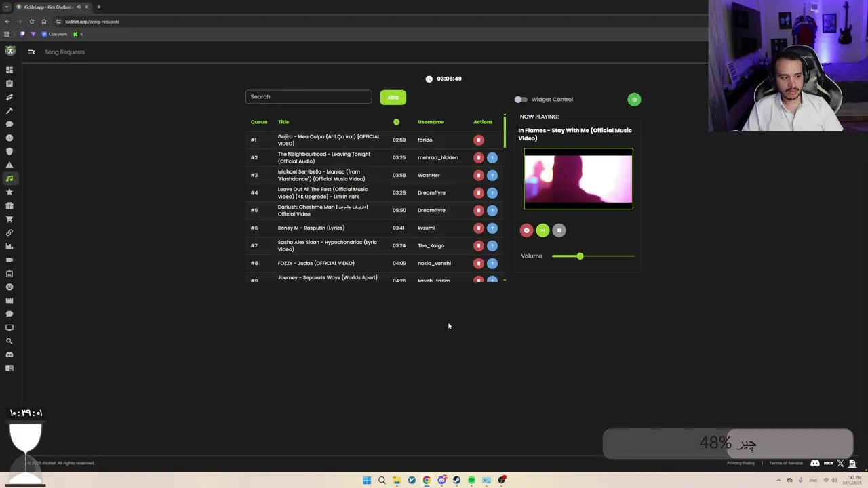Open the chat bubble icon below hammer
This screenshot has width=868, height=488.
9,124
